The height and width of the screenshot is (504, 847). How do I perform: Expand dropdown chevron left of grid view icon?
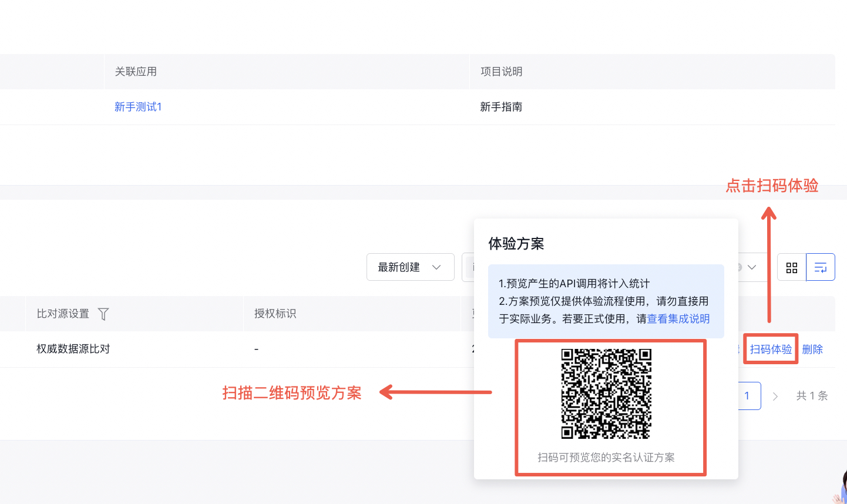(752, 267)
